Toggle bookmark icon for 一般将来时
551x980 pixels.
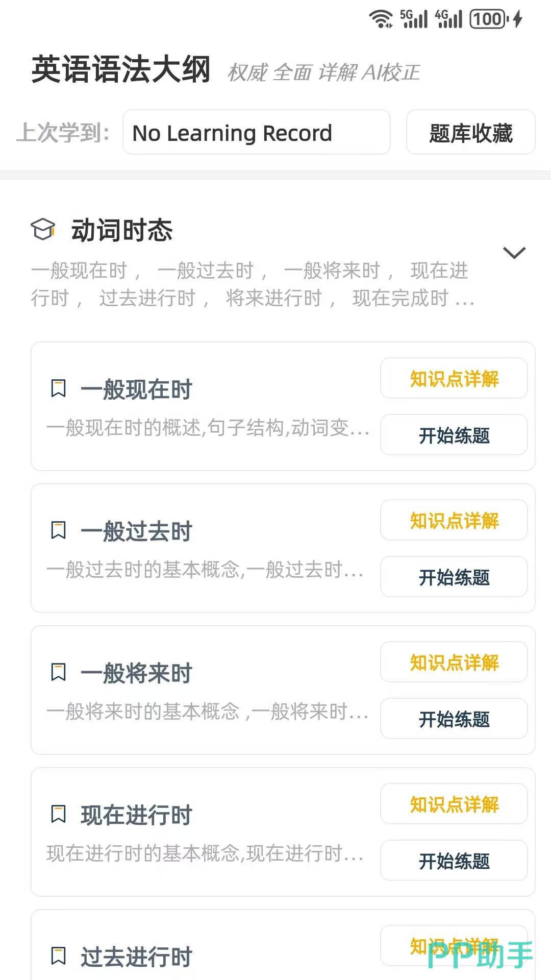[x=59, y=672]
